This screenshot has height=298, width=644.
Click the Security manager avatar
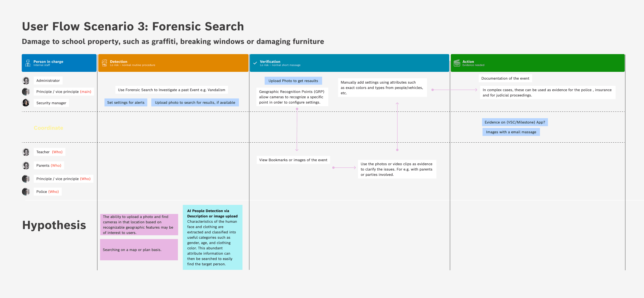coord(26,103)
